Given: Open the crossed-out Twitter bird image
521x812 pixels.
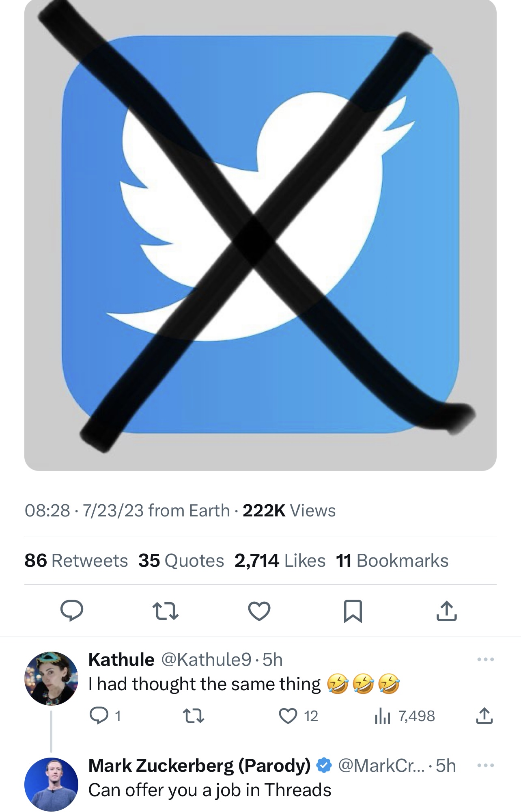Looking at the screenshot, I should coord(260,235).
